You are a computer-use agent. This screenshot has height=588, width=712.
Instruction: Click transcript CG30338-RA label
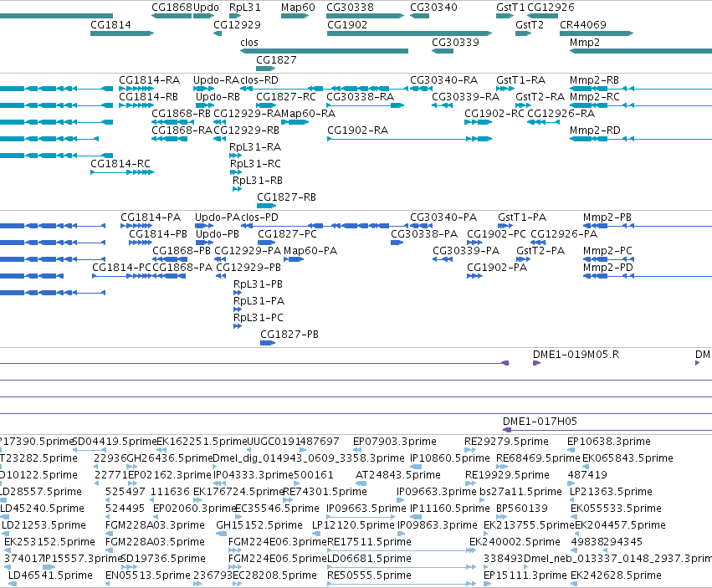point(361,97)
